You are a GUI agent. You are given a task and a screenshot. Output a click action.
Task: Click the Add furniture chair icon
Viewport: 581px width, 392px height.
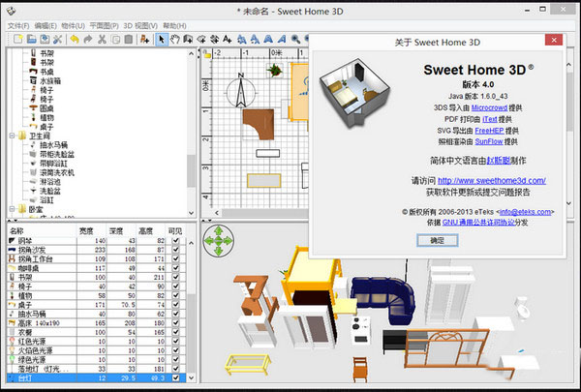[x=144, y=39]
